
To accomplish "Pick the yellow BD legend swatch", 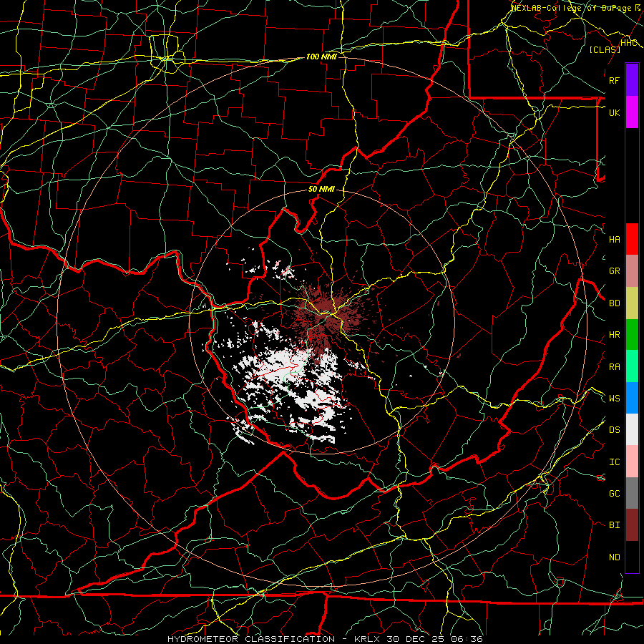I will click(x=632, y=303).
